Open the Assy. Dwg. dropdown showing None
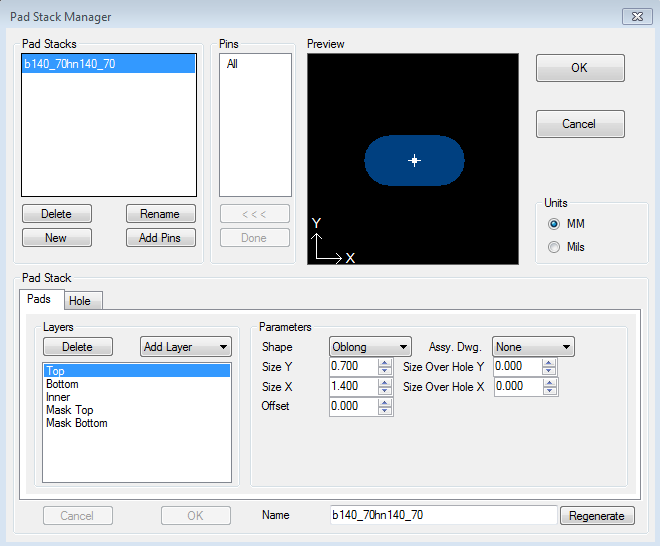This screenshot has height=546, width=660. point(533,347)
